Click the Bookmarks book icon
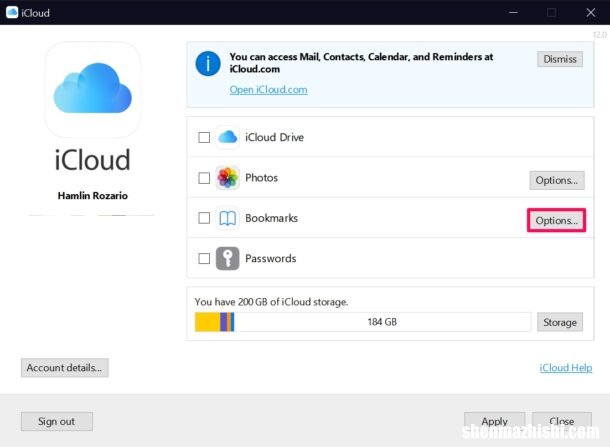 228,218
